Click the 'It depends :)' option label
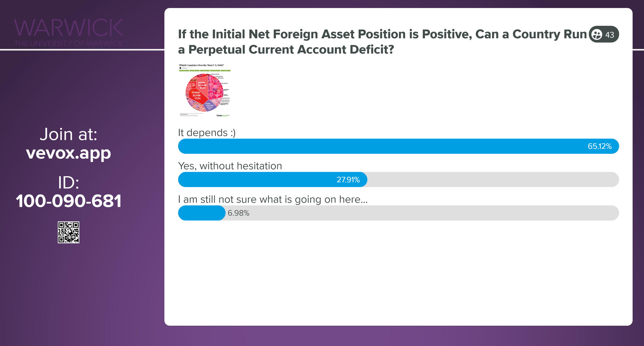 (207, 133)
